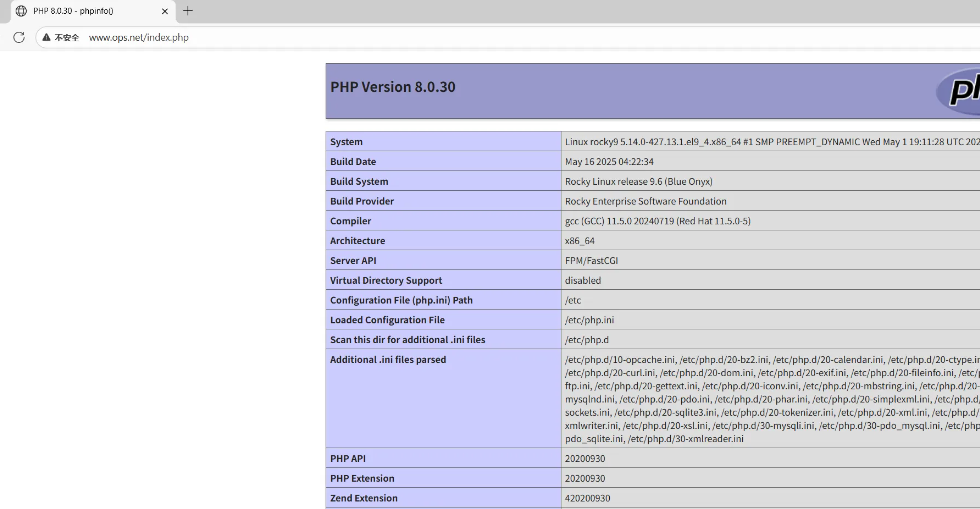
Task: Click the not secure warning triangle icon
Action: (46, 37)
